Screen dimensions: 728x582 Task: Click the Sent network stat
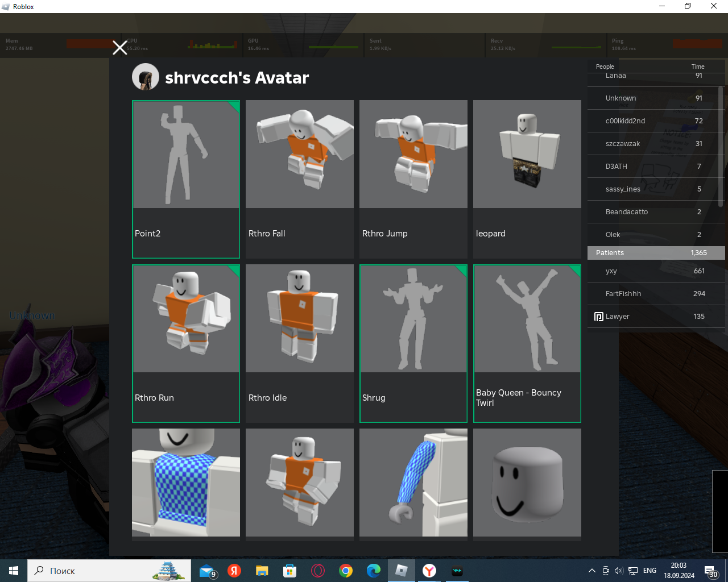[425, 44]
